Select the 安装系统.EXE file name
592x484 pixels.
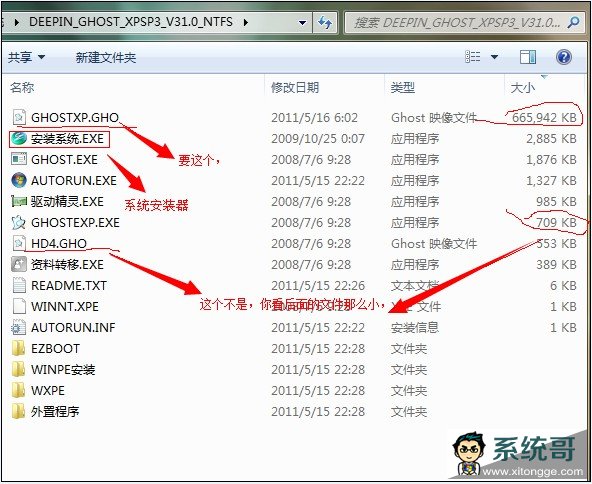(x=67, y=139)
